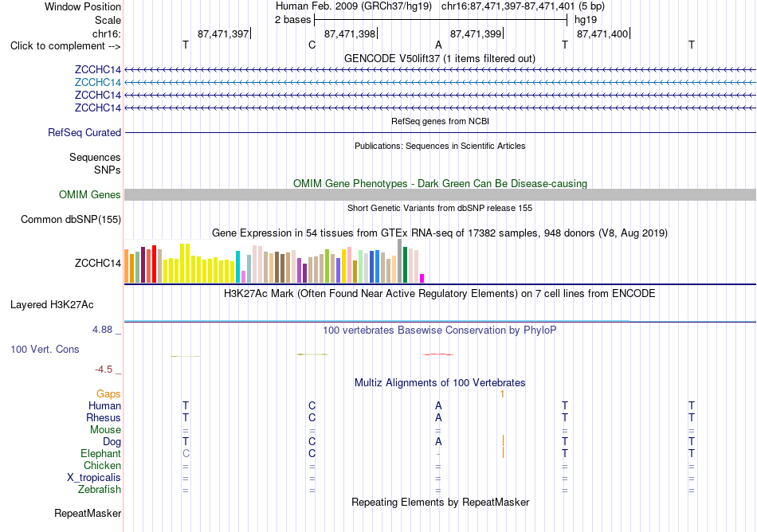
Task: Click the -4.5 PhyloP scale value
Action: [104, 370]
